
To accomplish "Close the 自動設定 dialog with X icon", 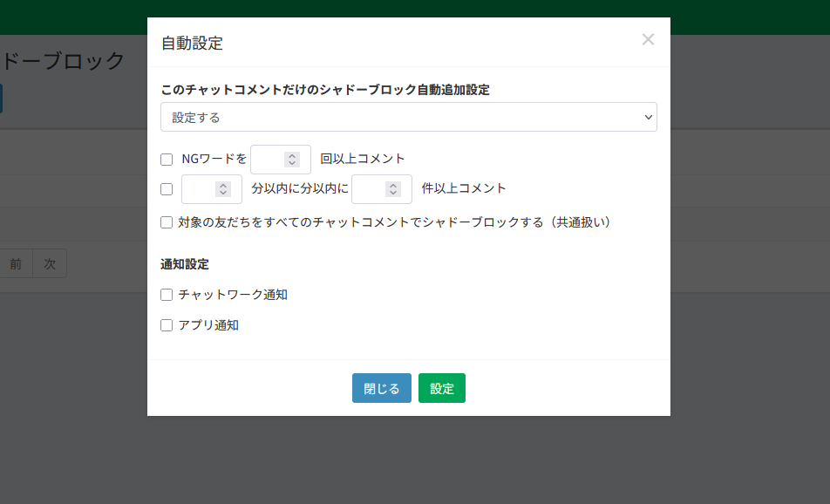I will click(x=648, y=40).
